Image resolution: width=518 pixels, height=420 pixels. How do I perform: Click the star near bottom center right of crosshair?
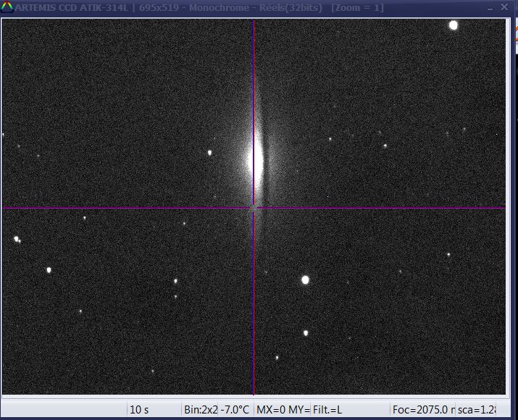(277, 357)
